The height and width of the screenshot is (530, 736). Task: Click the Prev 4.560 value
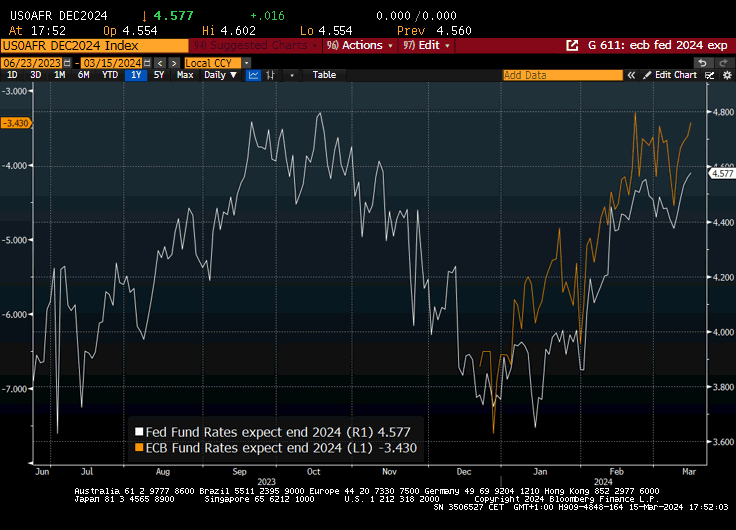pos(434,31)
